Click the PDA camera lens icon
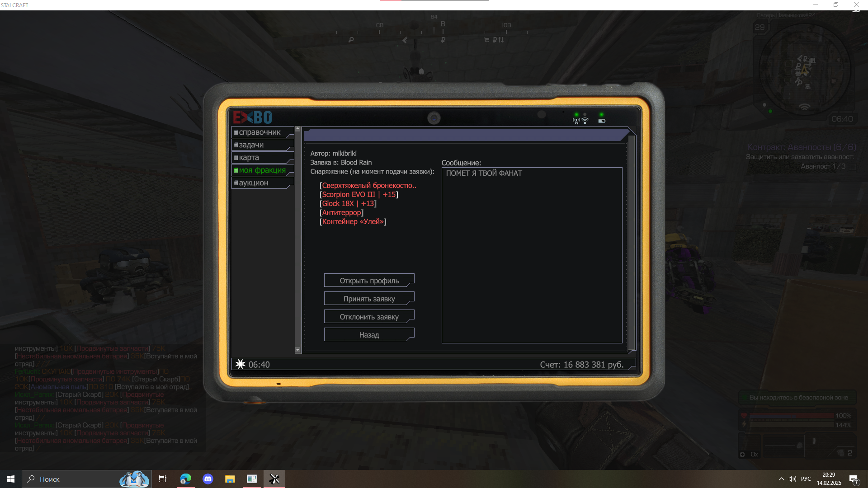 point(434,118)
